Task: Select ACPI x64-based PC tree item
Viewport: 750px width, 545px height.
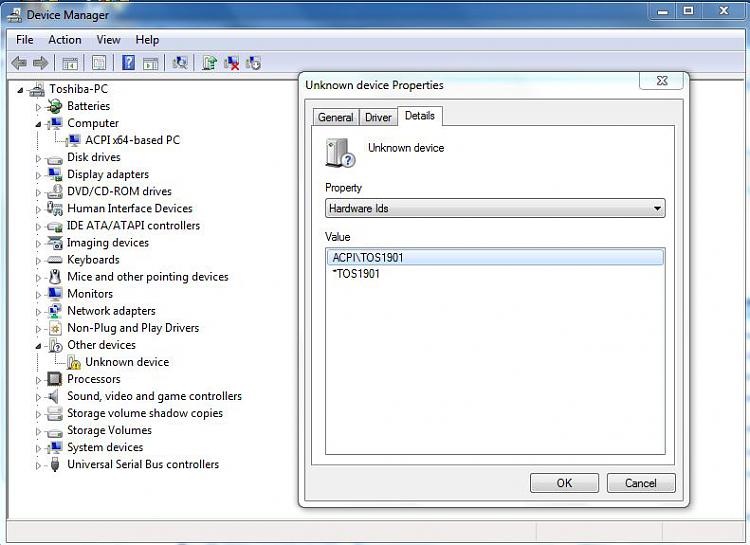Action: click(132, 140)
